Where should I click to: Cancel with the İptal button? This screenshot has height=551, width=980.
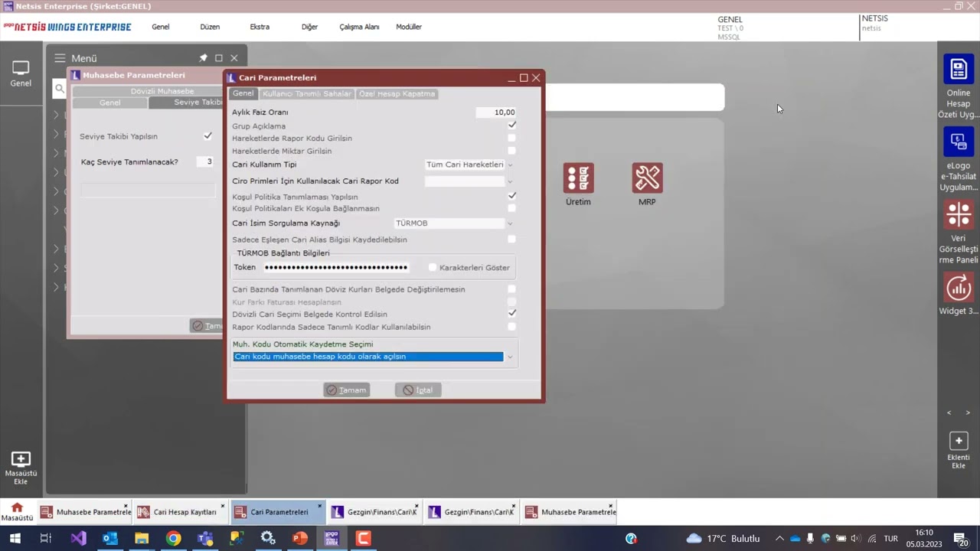pyautogui.click(x=418, y=390)
